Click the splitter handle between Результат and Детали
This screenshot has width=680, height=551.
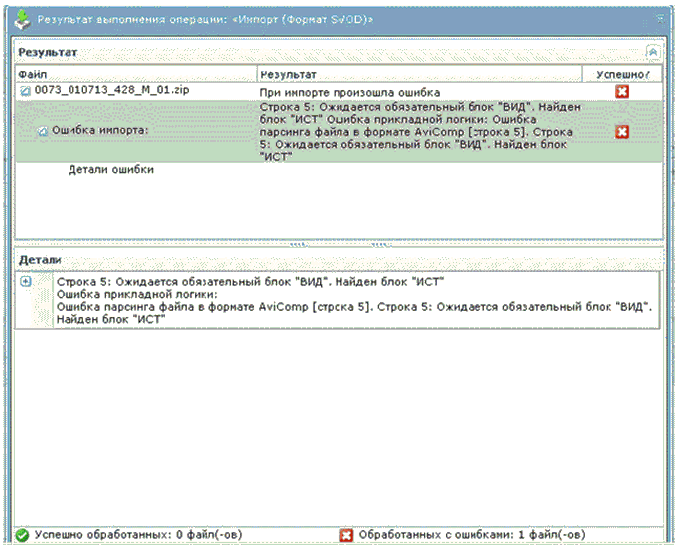pyautogui.click(x=339, y=243)
